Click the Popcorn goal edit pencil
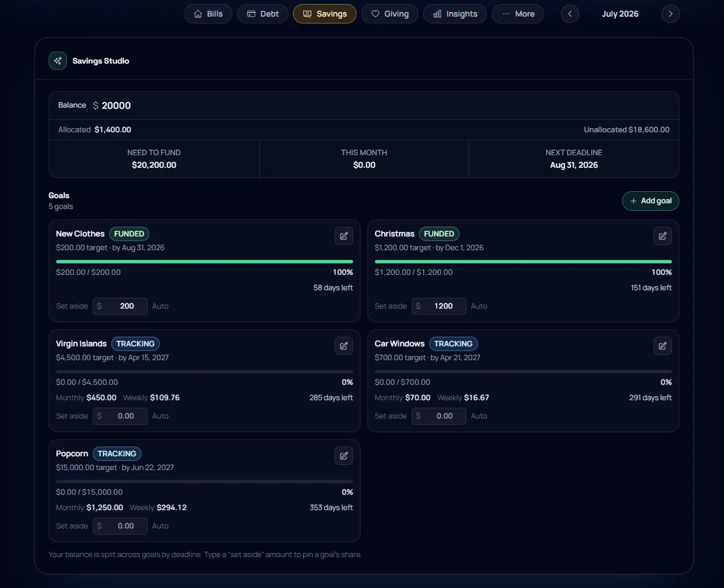724x588 pixels. point(344,456)
